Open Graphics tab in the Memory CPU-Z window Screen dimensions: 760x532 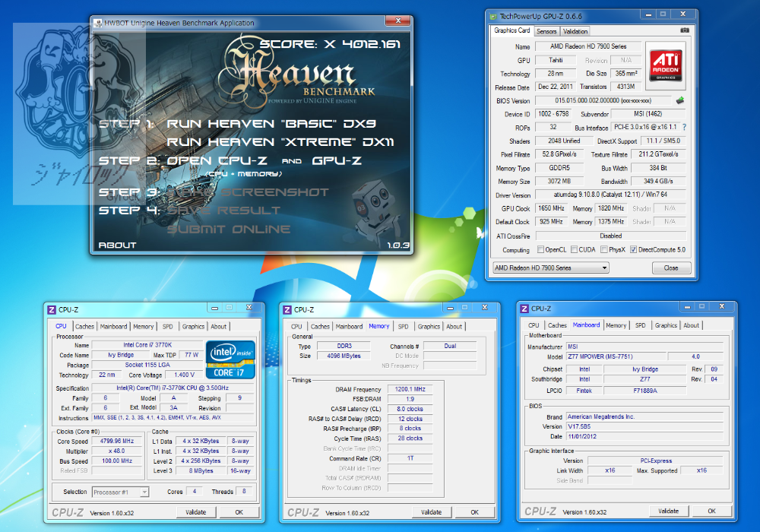coord(429,327)
